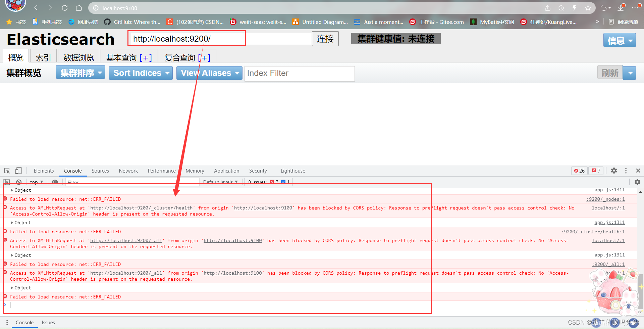The image size is (644, 329).
Task: Open the CSDN bookmark
Action: pos(195,22)
